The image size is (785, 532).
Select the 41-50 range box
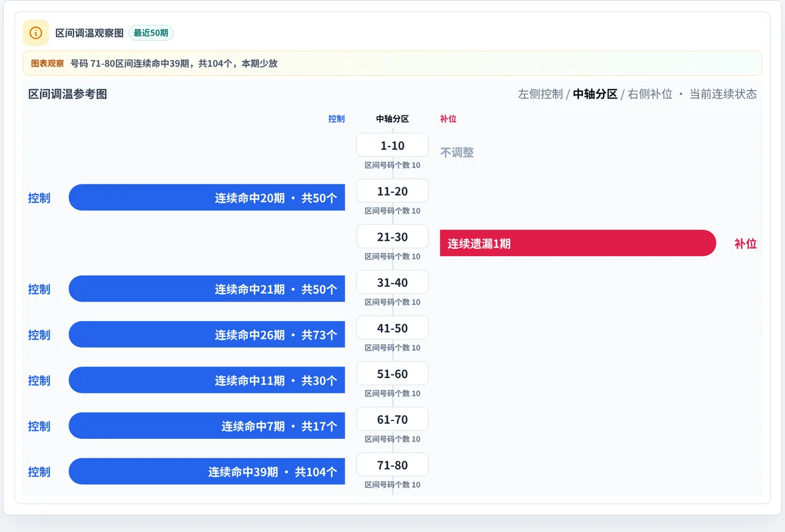coord(392,328)
